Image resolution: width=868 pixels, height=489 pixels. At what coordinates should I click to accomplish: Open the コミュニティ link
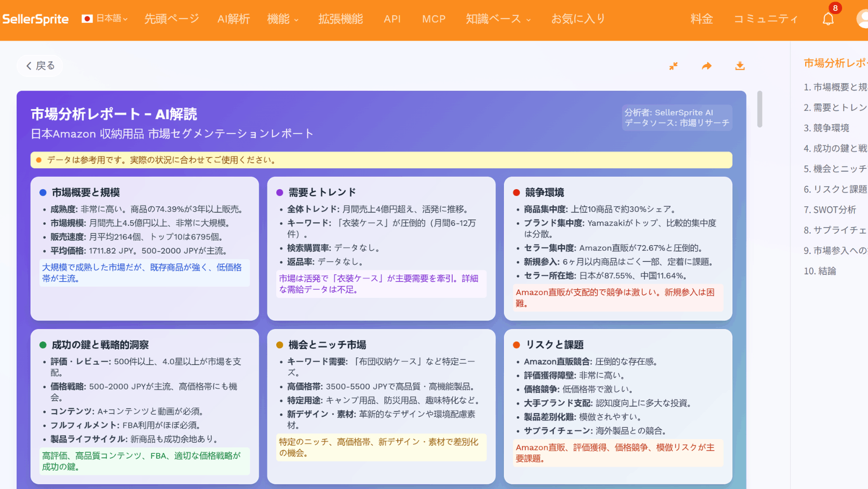pos(766,19)
